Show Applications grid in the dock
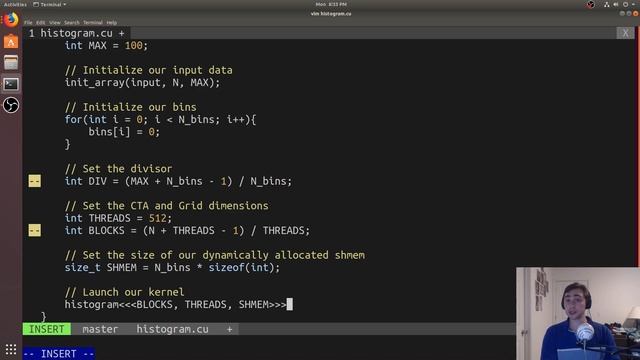The height and width of the screenshot is (360, 640). pyautogui.click(x=11, y=349)
